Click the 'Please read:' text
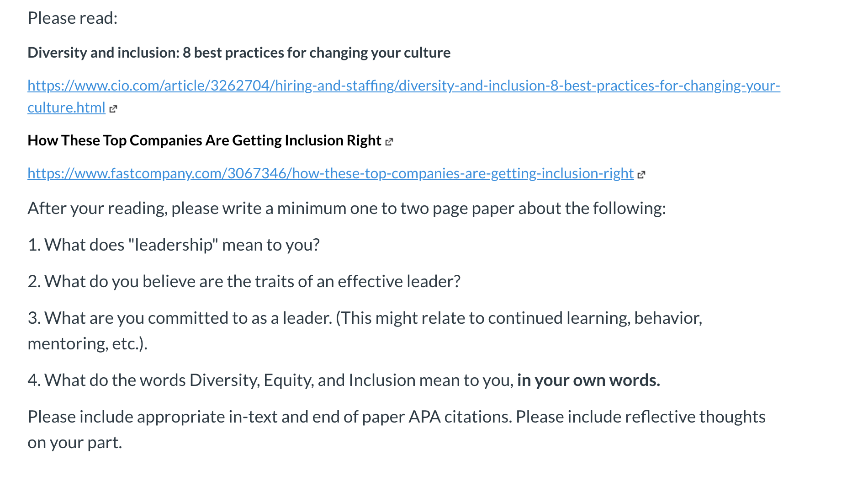Screen dimensions: 868x482 [73, 18]
